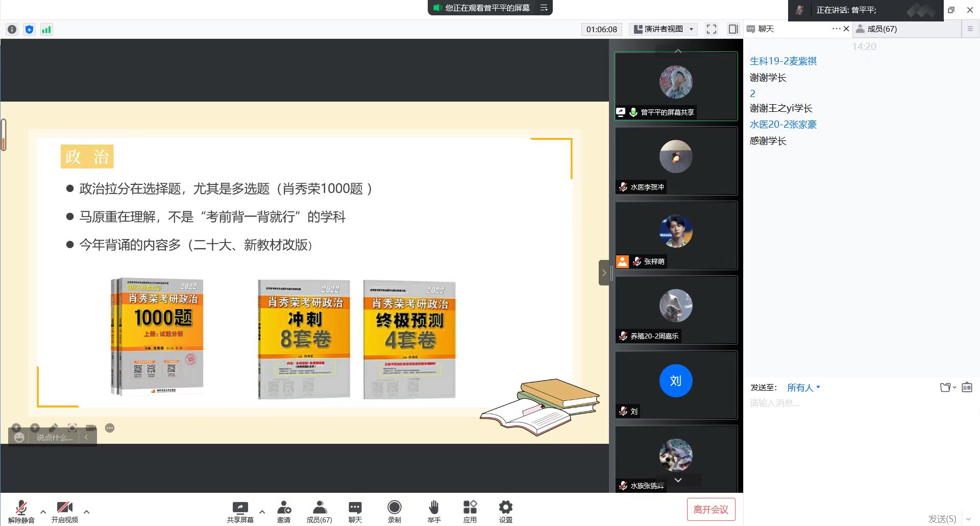Click the meeting info icon
Viewport: 980px width, 526px height.
(12, 30)
